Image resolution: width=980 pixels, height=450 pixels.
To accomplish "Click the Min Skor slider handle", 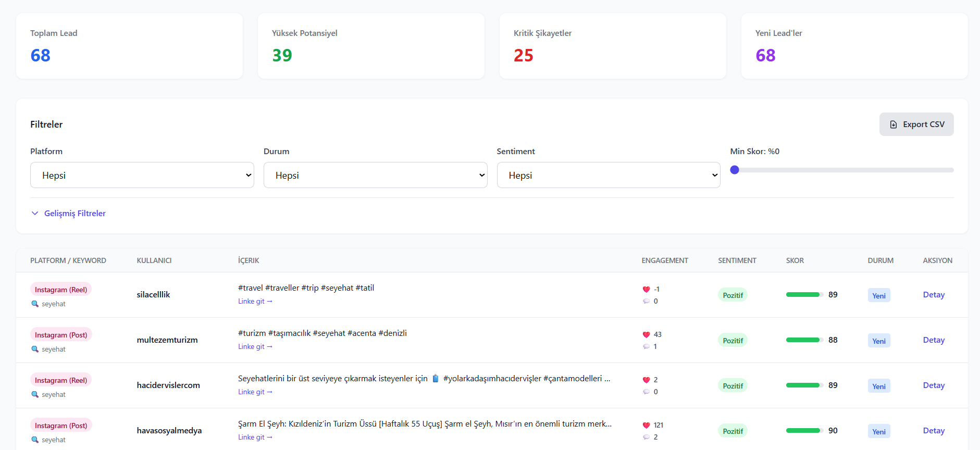I will pos(735,170).
